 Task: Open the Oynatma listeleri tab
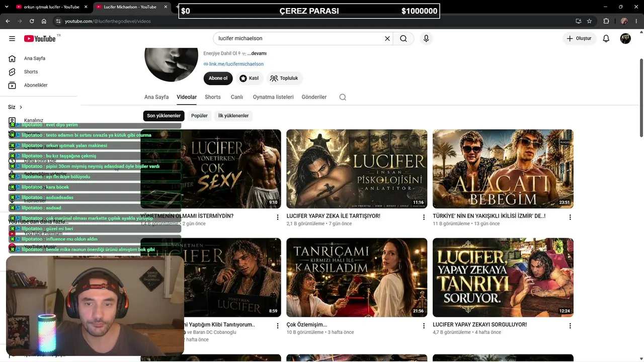click(x=273, y=97)
